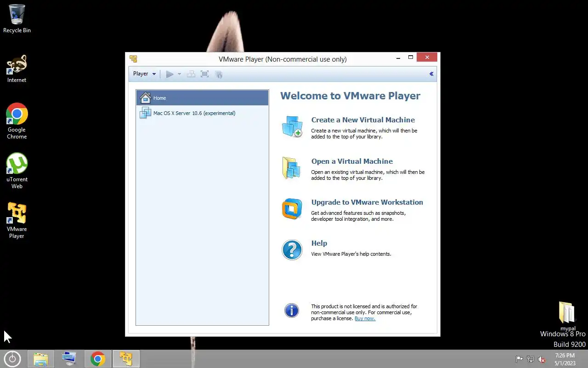Click Create a New Virtual Machine link
The width and height of the screenshot is (588, 368).
click(363, 120)
